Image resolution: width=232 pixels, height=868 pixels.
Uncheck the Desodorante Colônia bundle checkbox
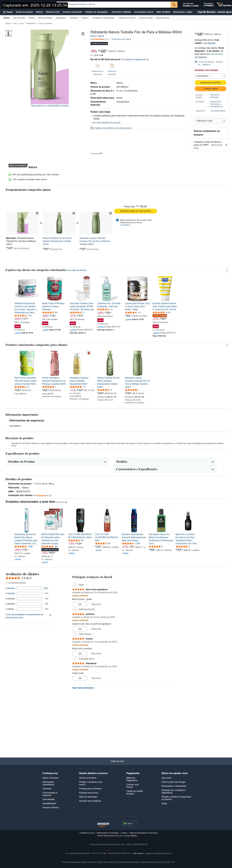(x=74, y=213)
